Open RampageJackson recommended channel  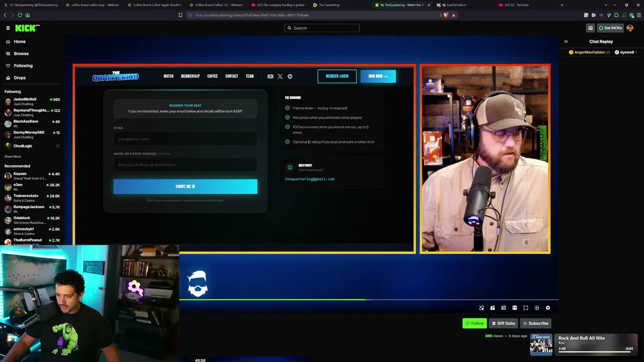point(32,209)
